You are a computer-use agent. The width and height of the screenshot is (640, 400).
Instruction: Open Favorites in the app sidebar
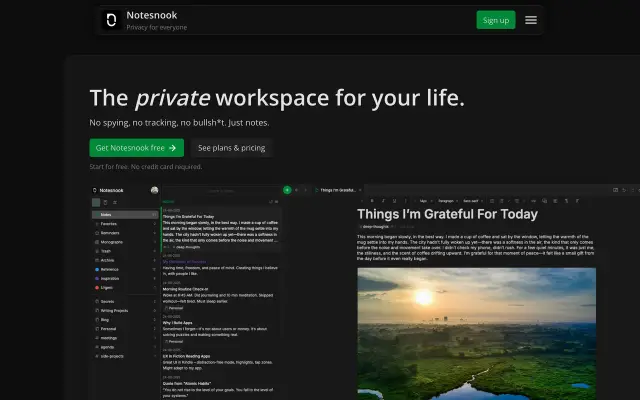tap(125, 224)
